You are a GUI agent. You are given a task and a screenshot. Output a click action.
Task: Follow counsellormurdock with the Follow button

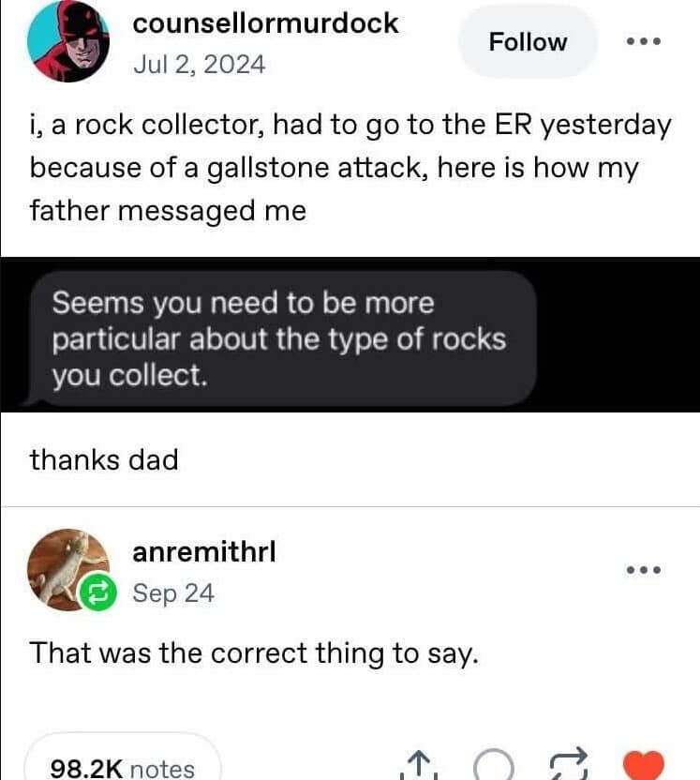tap(528, 42)
